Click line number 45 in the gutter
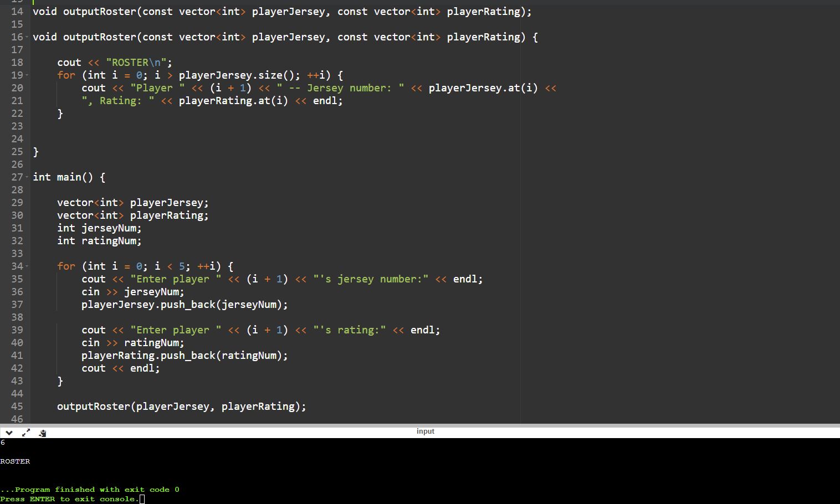 (x=17, y=407)
